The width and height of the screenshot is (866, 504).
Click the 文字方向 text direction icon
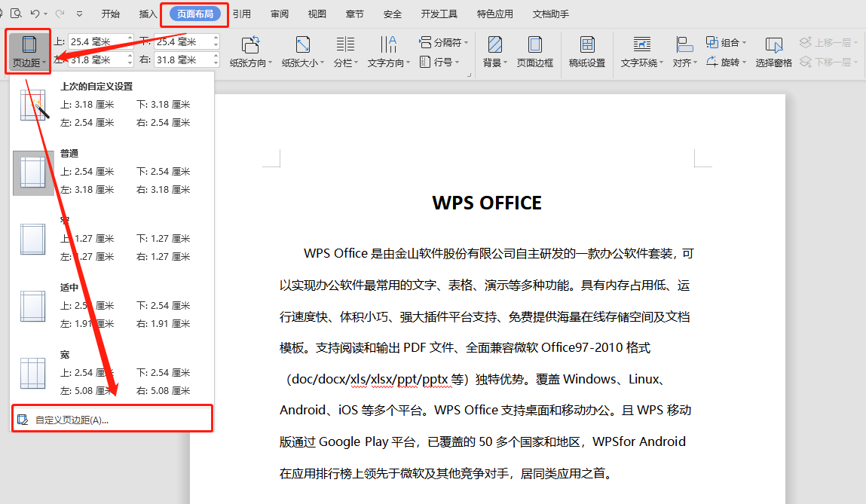pyautogui.click(x=388, y=45)
